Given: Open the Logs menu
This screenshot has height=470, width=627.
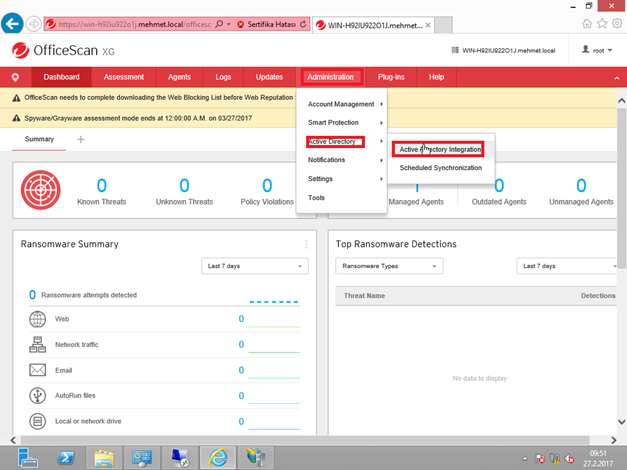Looking at the screenshot, I should [x=223, y=77].
